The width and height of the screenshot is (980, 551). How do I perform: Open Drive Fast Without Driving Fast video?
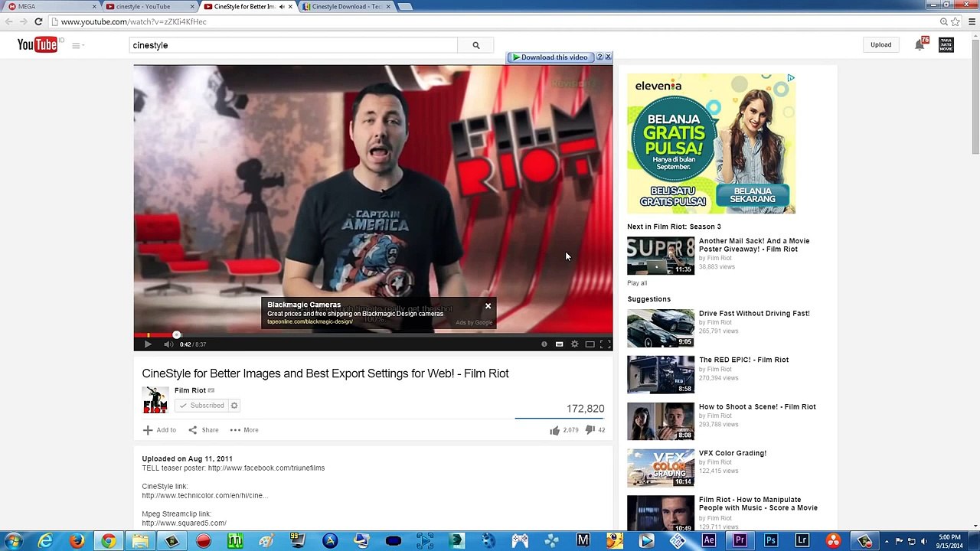[754, 313]
